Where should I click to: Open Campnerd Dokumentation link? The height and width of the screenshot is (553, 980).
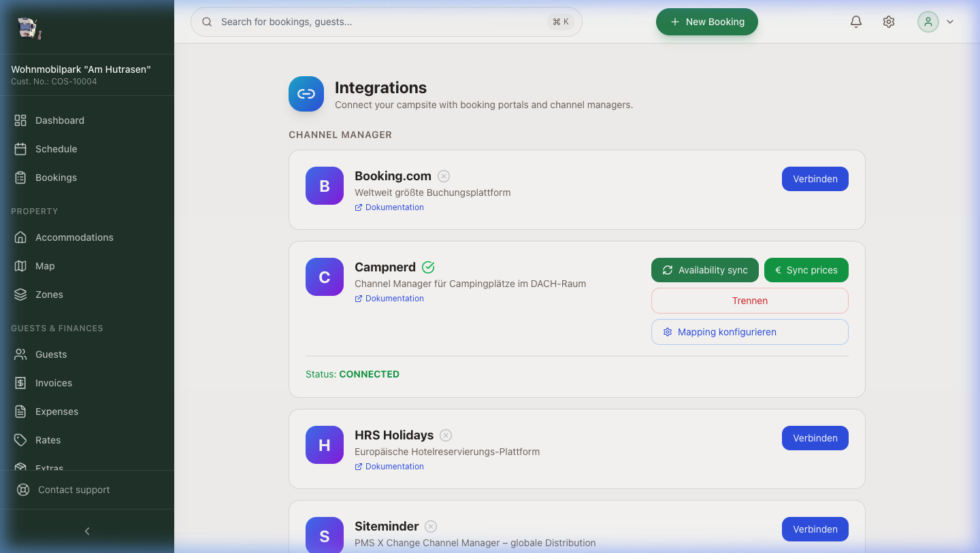point(389,299)
